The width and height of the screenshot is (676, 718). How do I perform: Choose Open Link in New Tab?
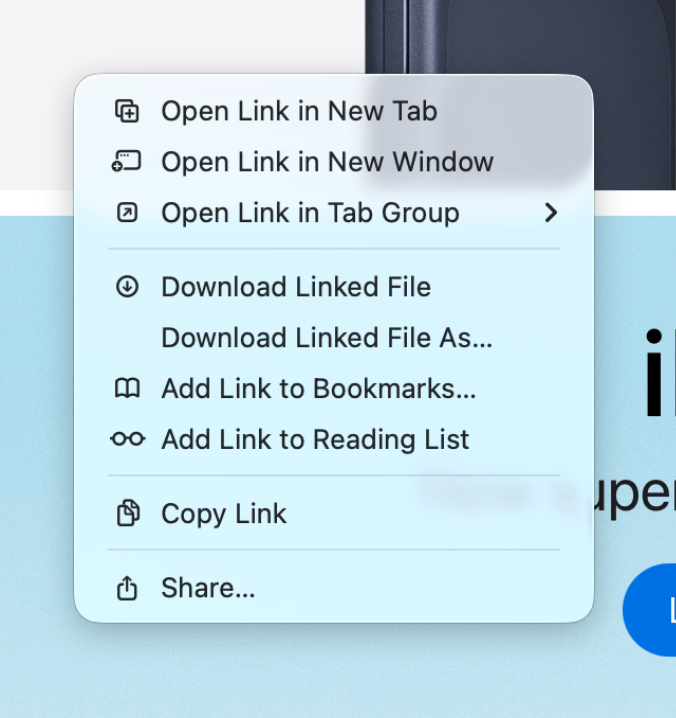pos(334,111)
